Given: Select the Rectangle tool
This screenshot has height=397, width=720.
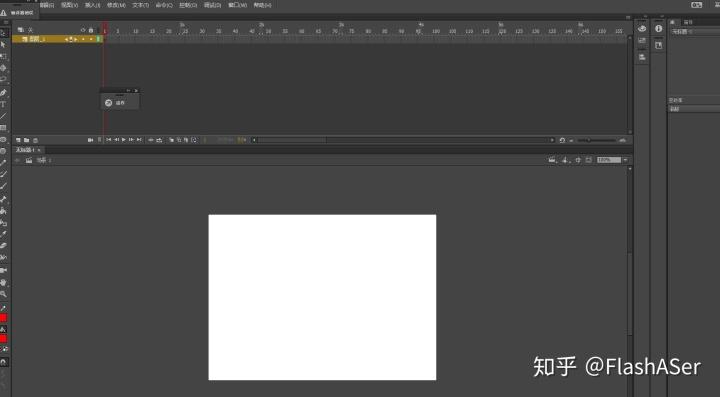Looking at the screenshot, I should pos(3,128).
